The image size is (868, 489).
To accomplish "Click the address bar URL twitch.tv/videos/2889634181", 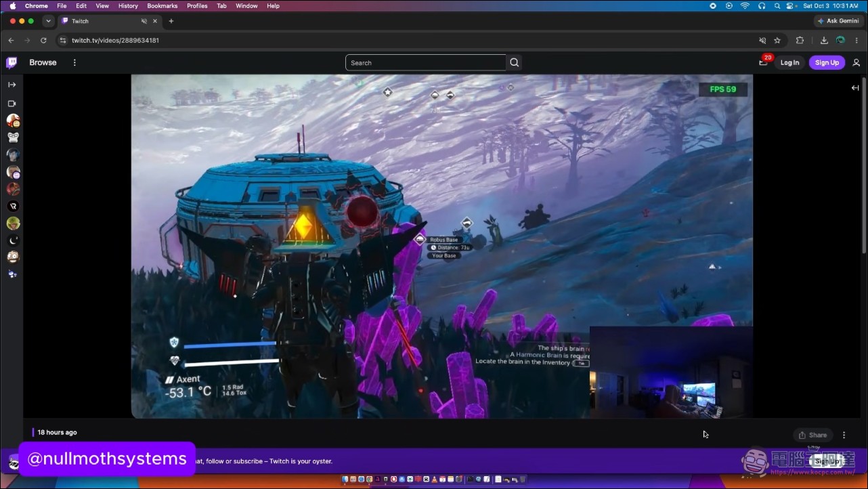I will point(116,41).
